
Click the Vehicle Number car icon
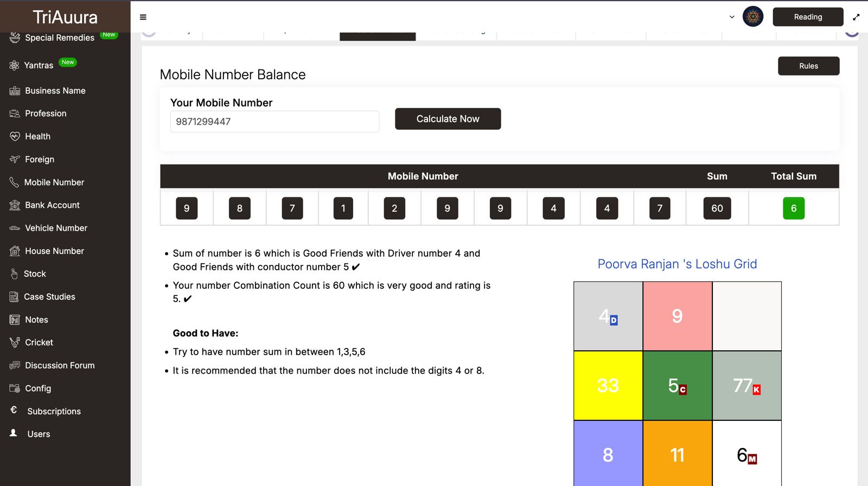pyautogui.click(x=15, y=228)
